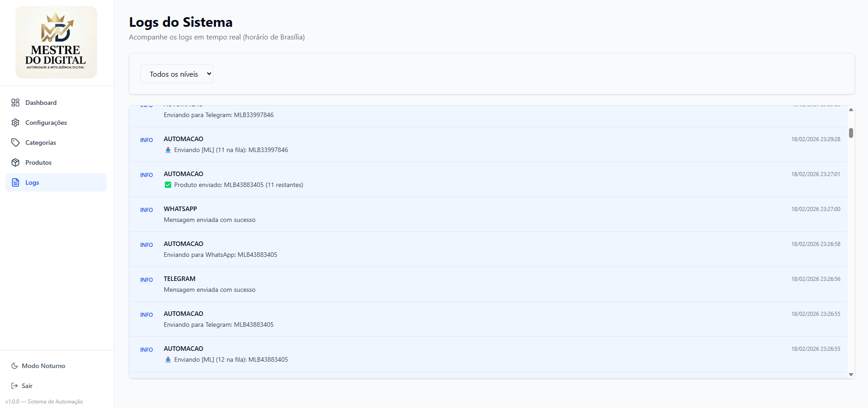Navigate to Categorias in sidebar

tap(40, 143)
